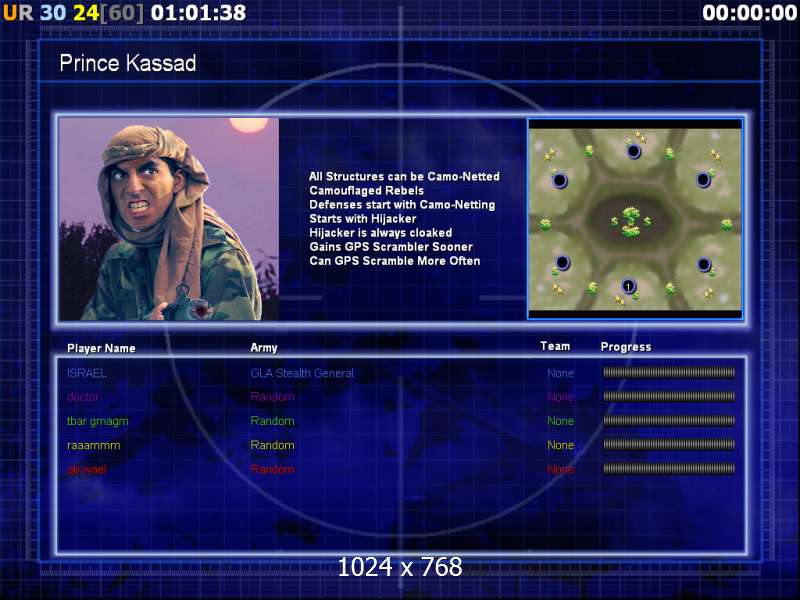Click the Random army for tbar gmagm
This screenshot has height=600, width=800.
(x=272, y=421)
